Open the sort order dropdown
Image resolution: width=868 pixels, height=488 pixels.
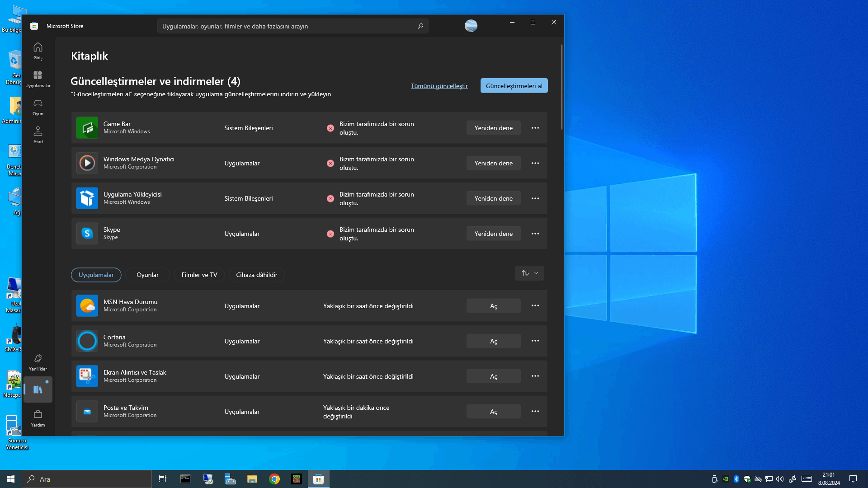coord(530,273)
